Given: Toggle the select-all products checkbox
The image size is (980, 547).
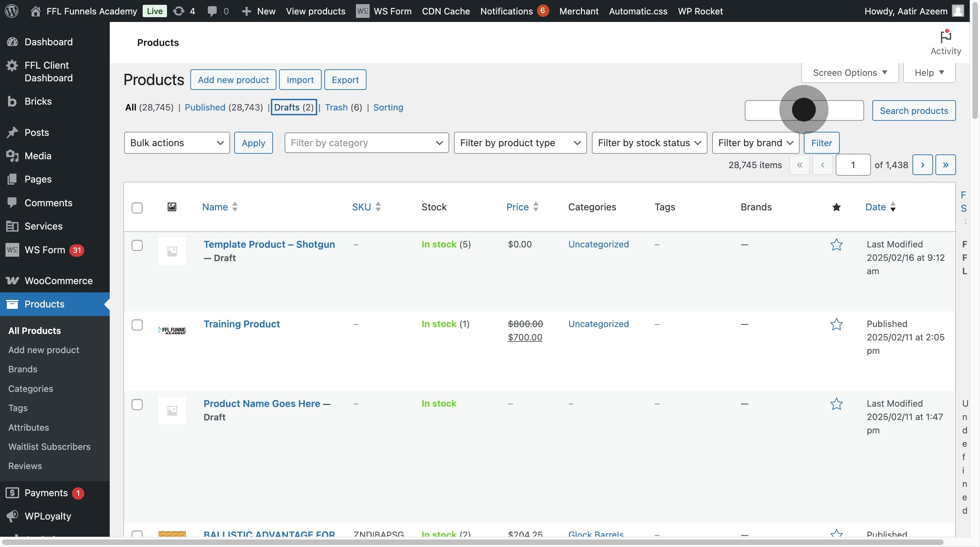Looking at the screenshot, I should (x=137, y=208).
